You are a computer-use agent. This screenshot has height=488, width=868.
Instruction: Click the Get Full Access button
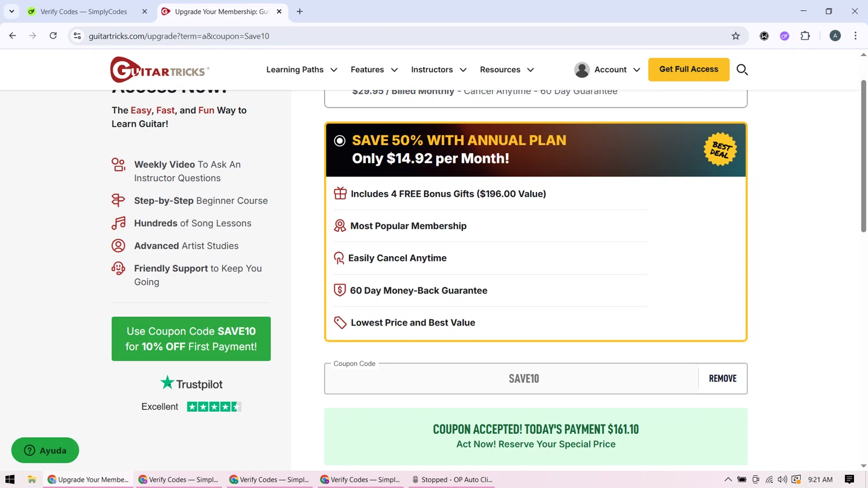pos(689,69)
